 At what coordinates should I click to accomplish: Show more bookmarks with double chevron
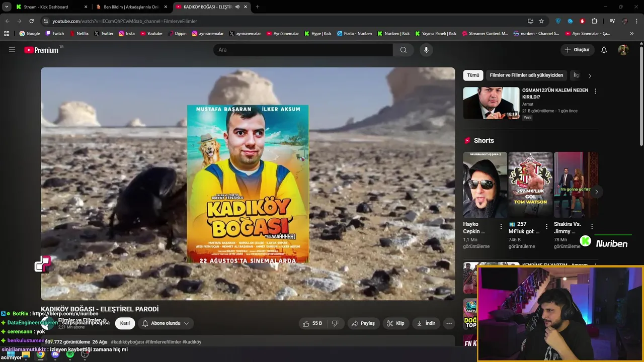tap(631, 34)
